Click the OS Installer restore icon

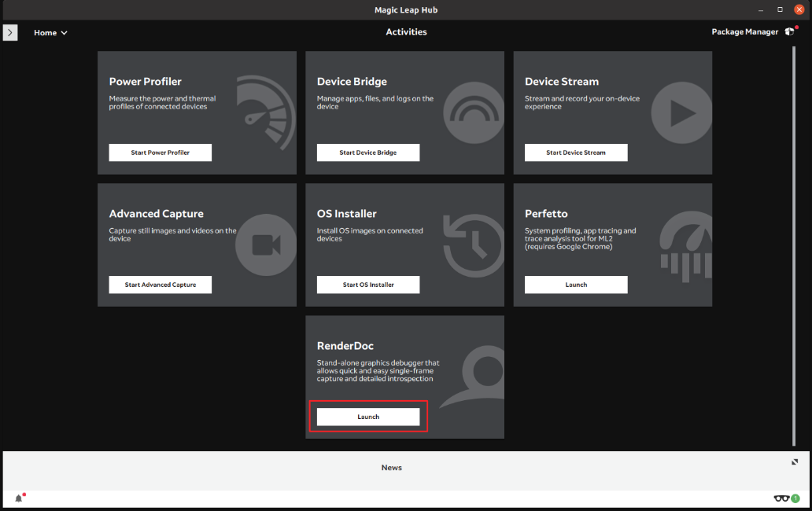tap(473, 244)
